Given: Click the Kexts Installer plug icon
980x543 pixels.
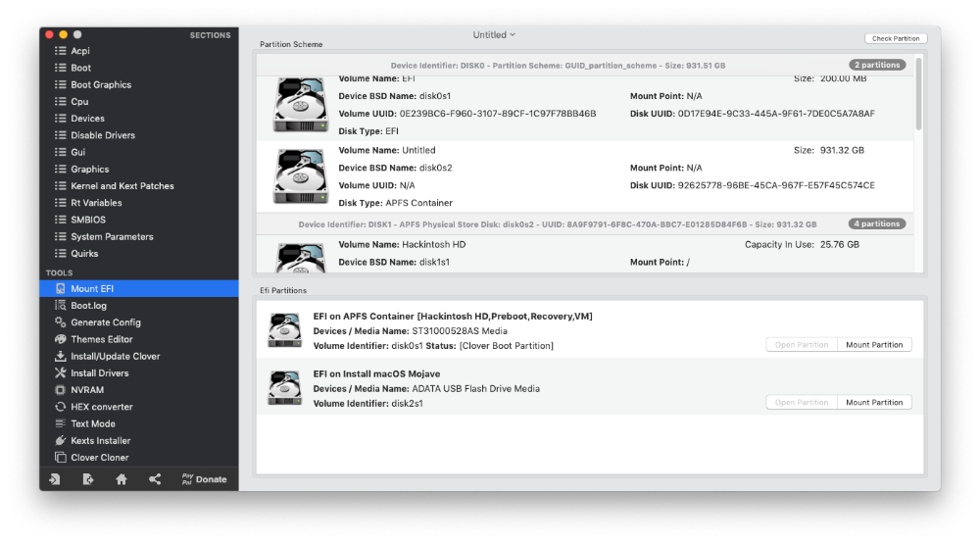Looking at the screenshot, I should pyautogui.click(x=60, y=440).
